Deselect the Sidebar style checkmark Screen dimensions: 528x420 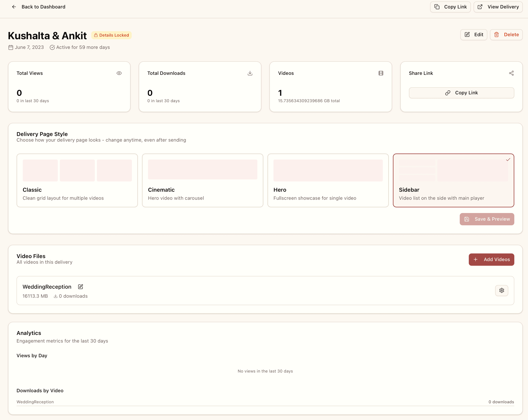(508, 160)
